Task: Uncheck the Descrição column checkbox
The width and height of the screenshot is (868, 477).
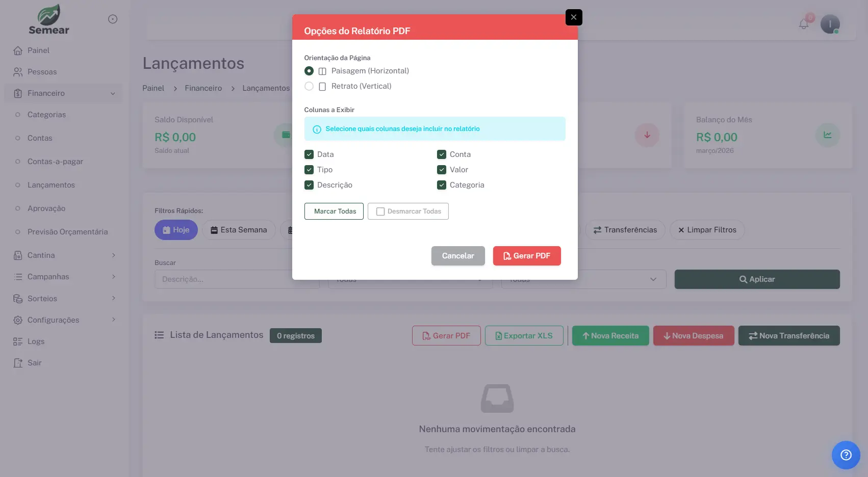Action: click(309, 184)
